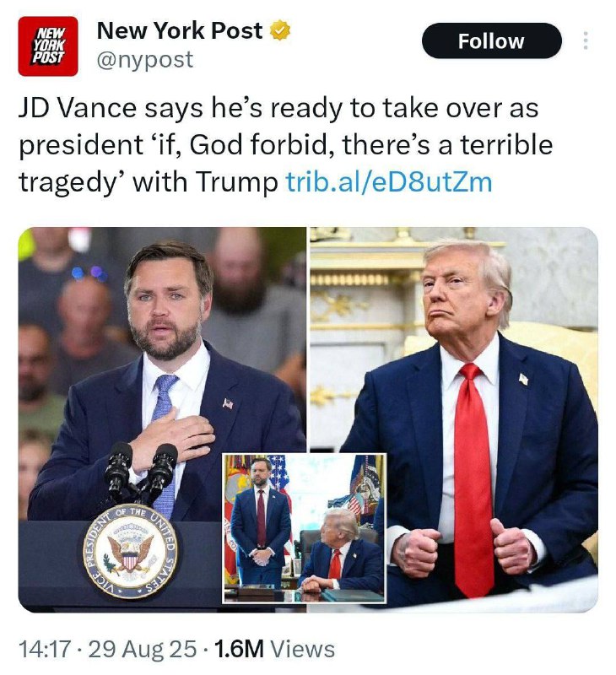616x675 pixels.
Task: Show the 1.6M Views count details
Action: pyautogui.click(x=274, y=650)
